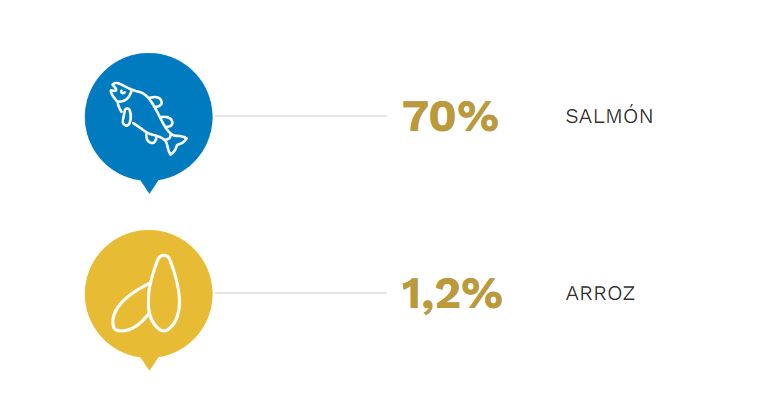This screenshot has width=767, height=413.
Task: Click the white salmon fish icon
Action: pos(148,118)
